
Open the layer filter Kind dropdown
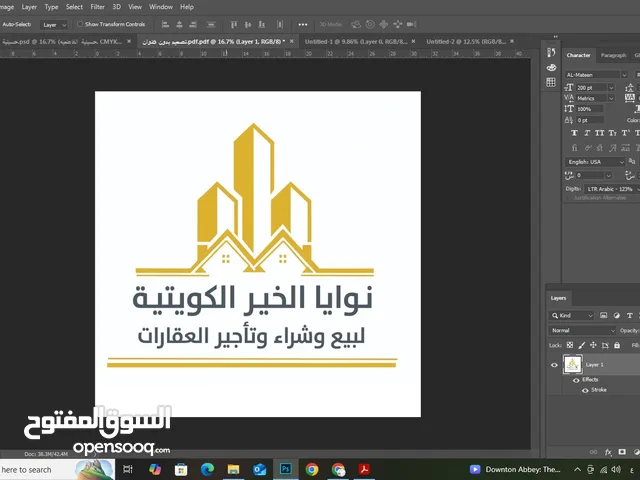[571, 316]
